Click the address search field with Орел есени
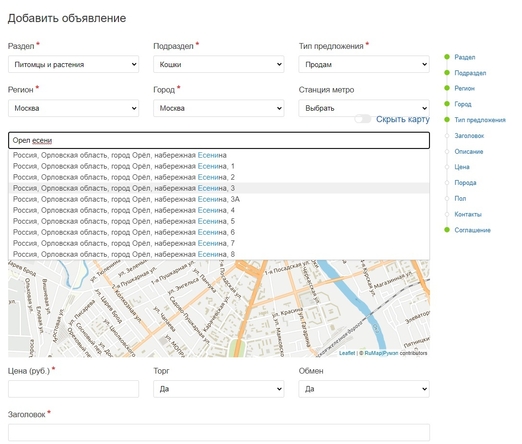This screenshot has width=522, height=444. (219, 140)
